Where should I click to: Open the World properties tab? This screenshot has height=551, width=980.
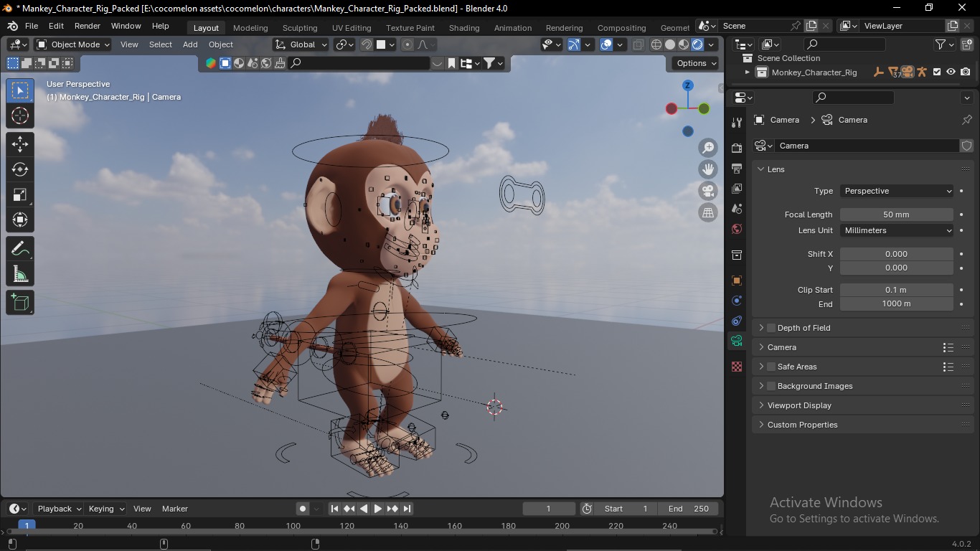pyautogui.click(x=737, y=230)
